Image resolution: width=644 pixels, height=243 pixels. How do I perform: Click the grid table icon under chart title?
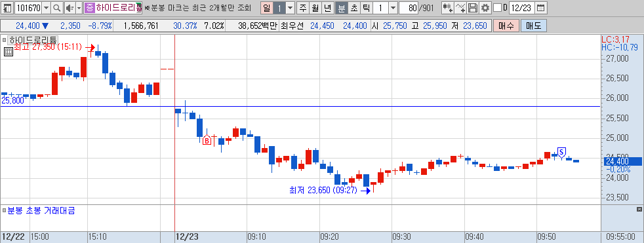[x=9, y=51]
